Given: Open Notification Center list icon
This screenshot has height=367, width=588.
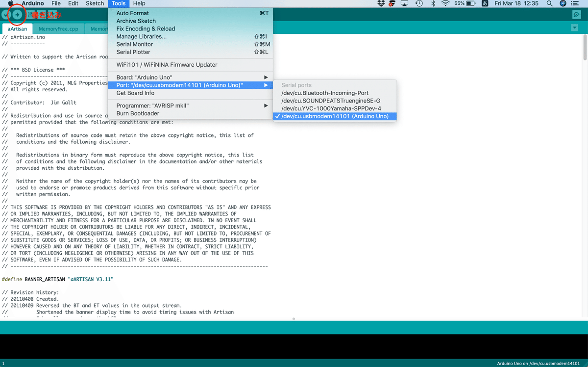Looking at the screenshot, I should click(576, 3).
